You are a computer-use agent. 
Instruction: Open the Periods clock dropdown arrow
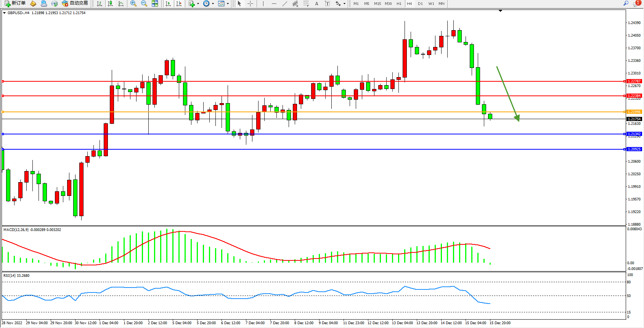(213, 4)
